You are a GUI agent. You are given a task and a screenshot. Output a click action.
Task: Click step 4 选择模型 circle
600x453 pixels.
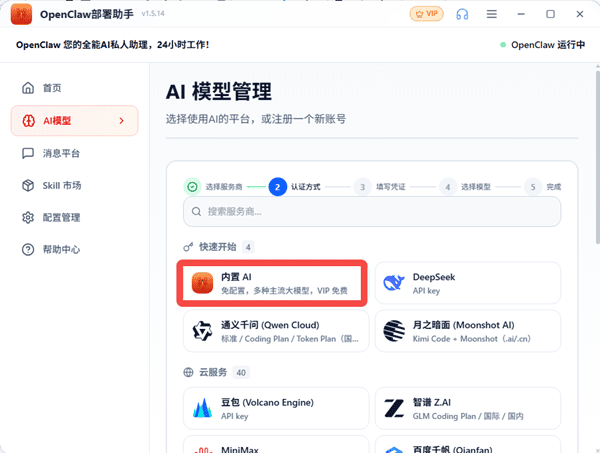coord(448,187)
